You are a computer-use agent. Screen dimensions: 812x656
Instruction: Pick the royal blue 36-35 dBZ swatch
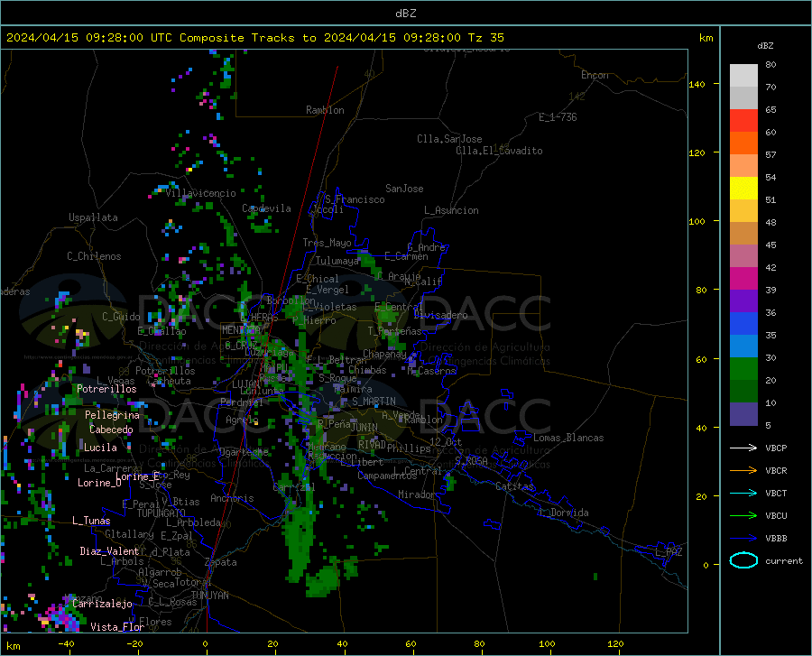(743, 324)
